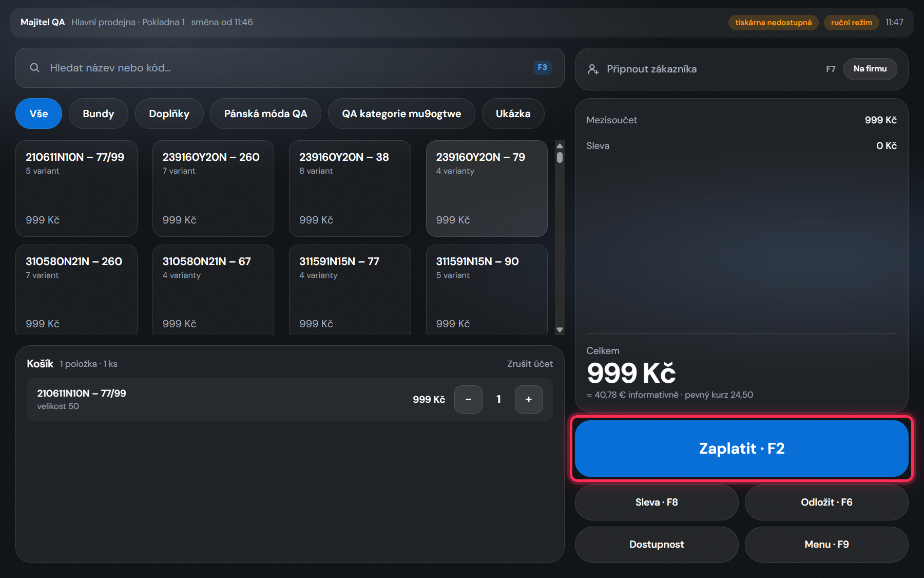Viewport: 924px width, 578px height.
Task: Switch to the 'Bundy' category
Action: coord(99,114)
